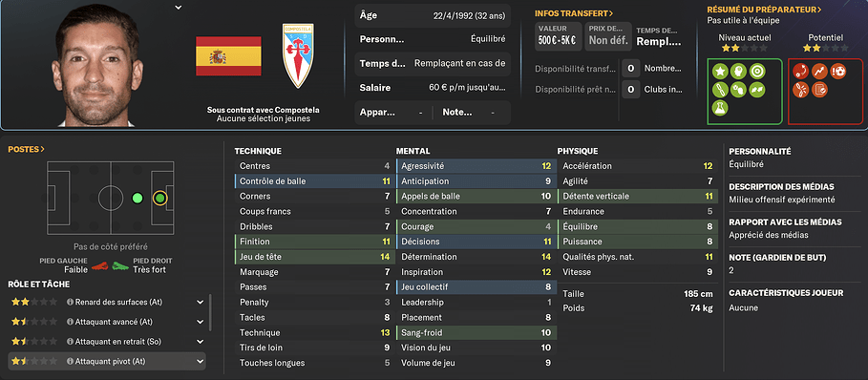This screenshot has width=868, height=380.
Task: Open the Infos Transfert section
Action: (574, 13)
